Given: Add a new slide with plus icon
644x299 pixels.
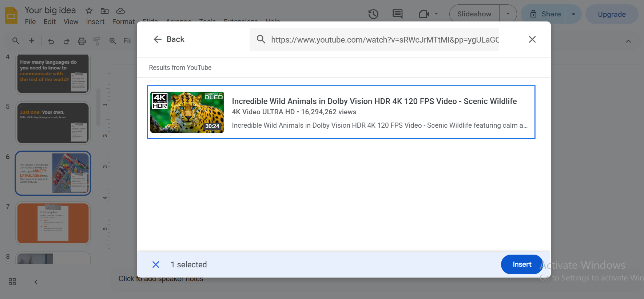Looking at the screenshot, I should pos(32,41).
